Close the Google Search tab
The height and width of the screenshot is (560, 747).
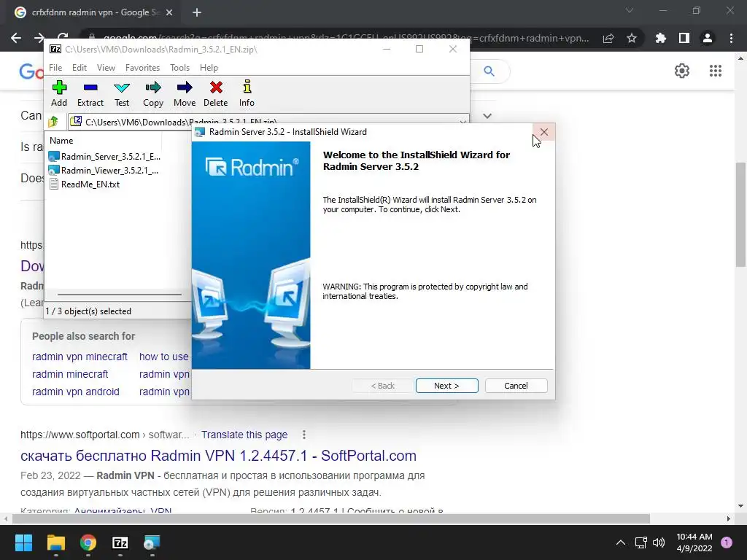coord(169,12)
